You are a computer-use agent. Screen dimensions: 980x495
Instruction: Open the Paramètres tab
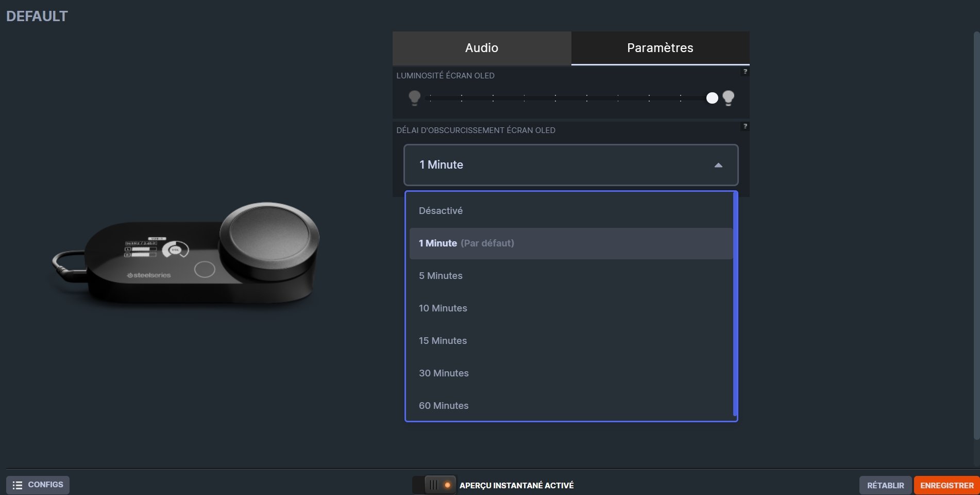[660, 48]
